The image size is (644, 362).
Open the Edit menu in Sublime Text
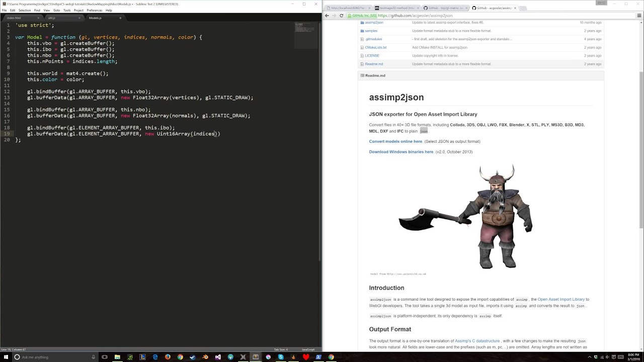click(x=13, y=10)
